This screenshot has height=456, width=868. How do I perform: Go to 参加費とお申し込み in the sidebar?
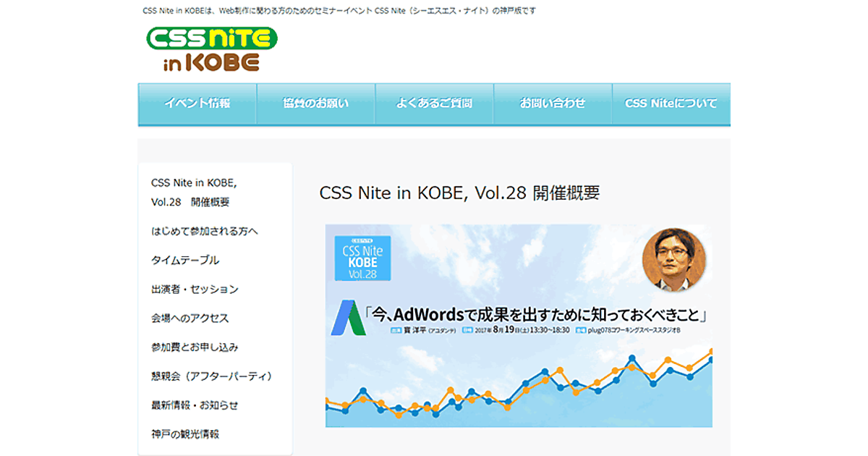click(x=195, y=347)
